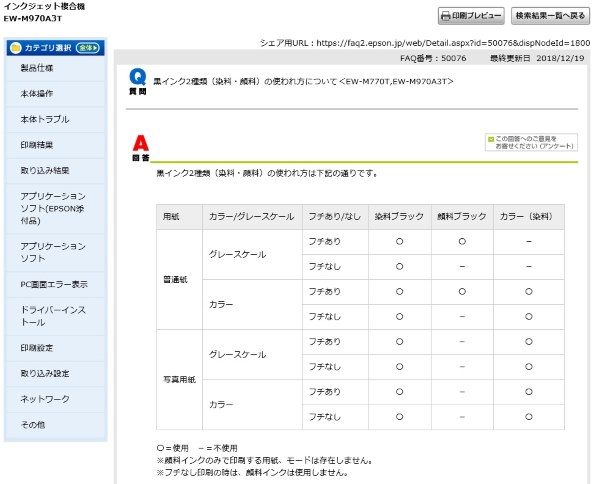
Task: Click the note フチなし印刷の時は
Action: tap(252, 473)
